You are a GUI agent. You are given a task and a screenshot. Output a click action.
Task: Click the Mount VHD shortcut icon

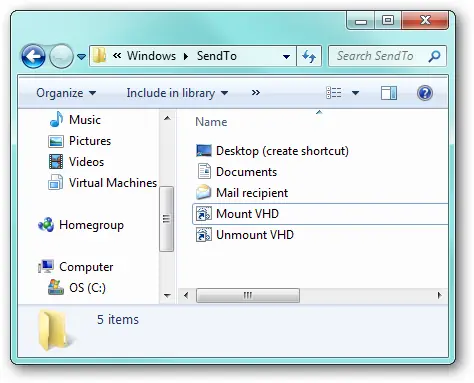pyautogui.click(x=203, y=214)
